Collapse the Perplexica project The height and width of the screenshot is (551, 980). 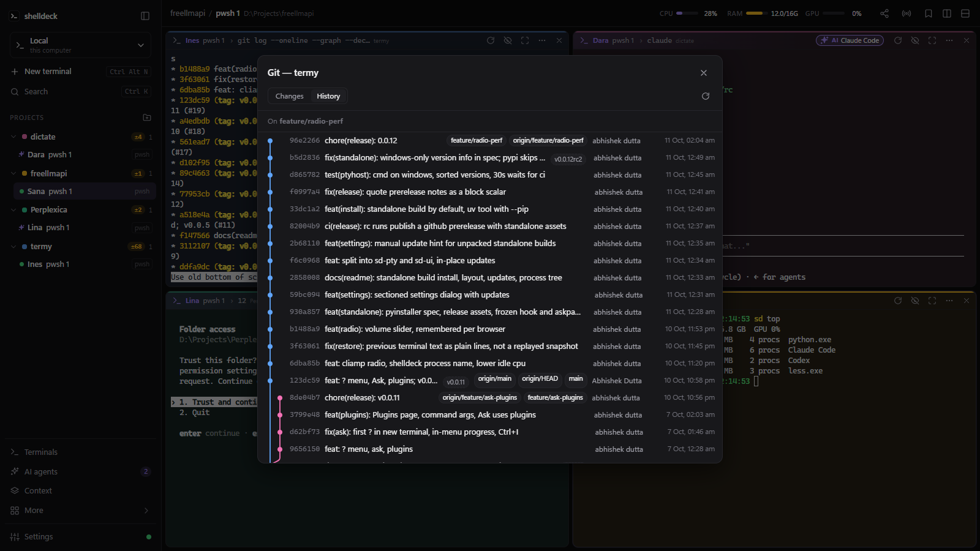tap(13, 209)
